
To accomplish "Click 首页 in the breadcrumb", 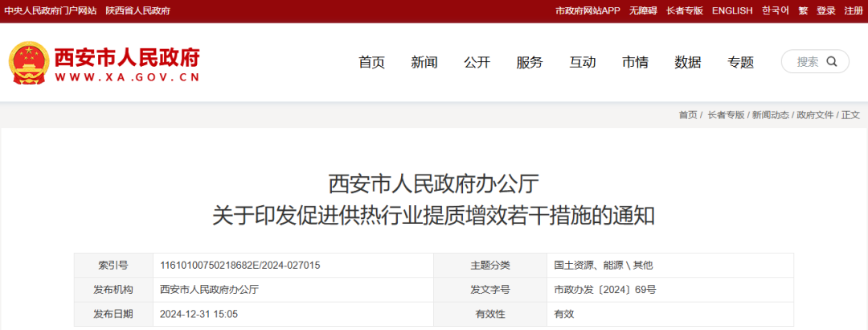I will pyautogui.click(x=688, y=115).
